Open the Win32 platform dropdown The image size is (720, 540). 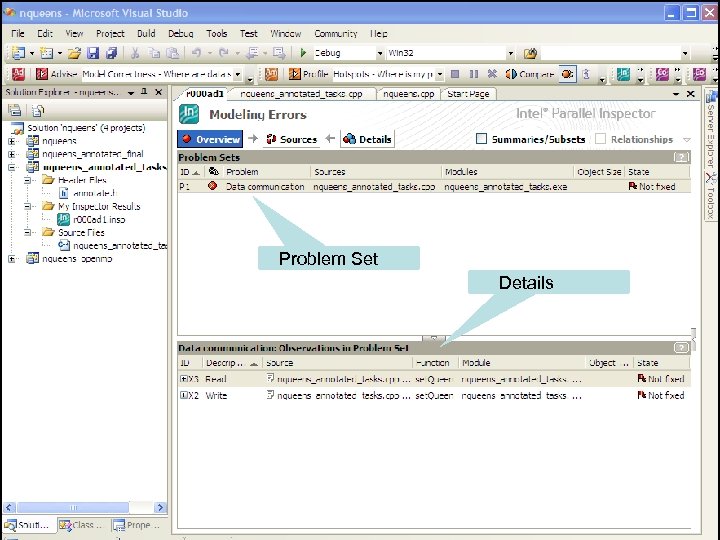510,53
